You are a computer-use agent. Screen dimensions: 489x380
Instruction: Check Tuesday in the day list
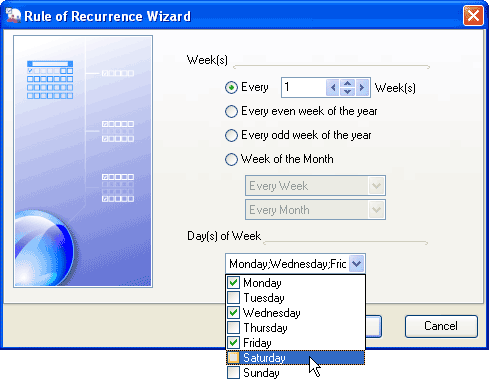[x=233, y=298]
